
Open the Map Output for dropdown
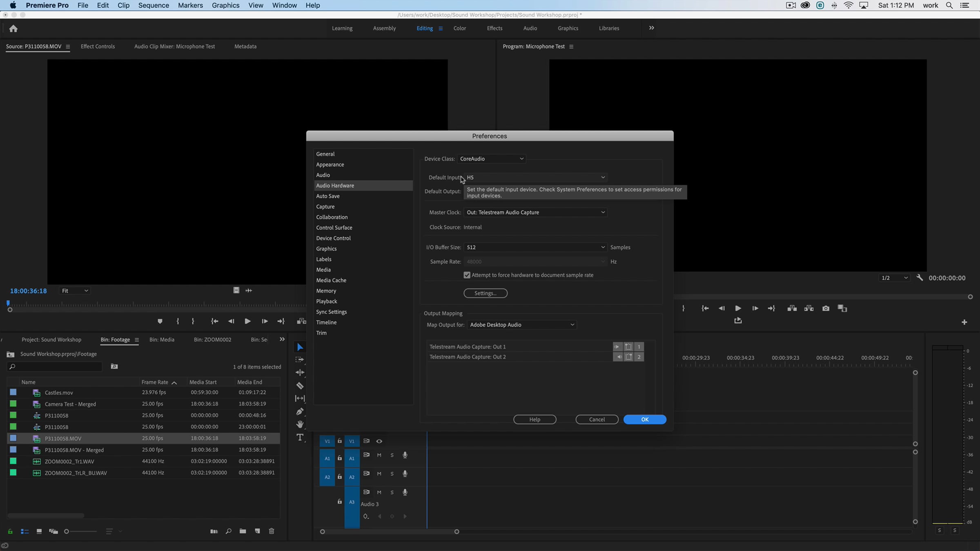pyautogui.click(x=522, y=325)
